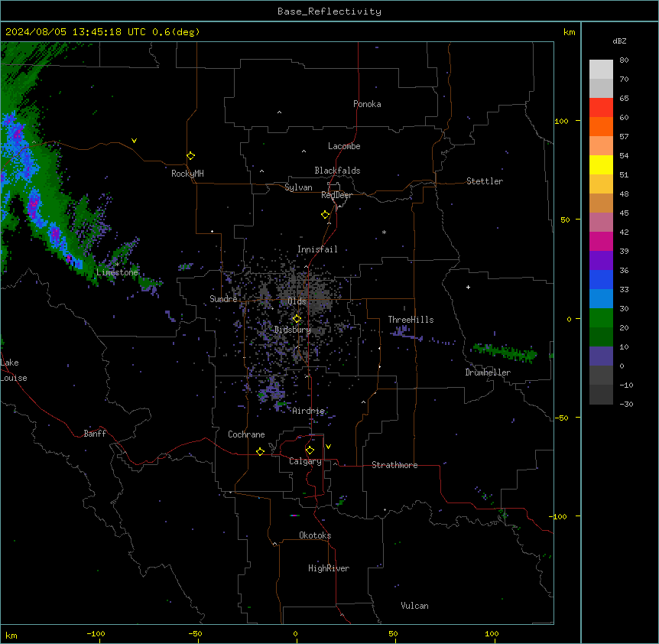Select the royal blue 36-33 dBZ legend swatch

[601, 279]
